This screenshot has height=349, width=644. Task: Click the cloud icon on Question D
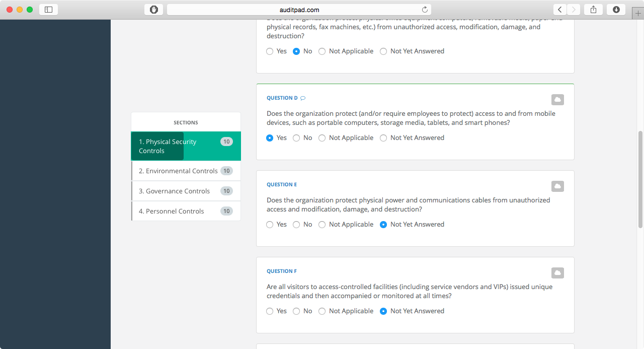(x=557, y=100)
